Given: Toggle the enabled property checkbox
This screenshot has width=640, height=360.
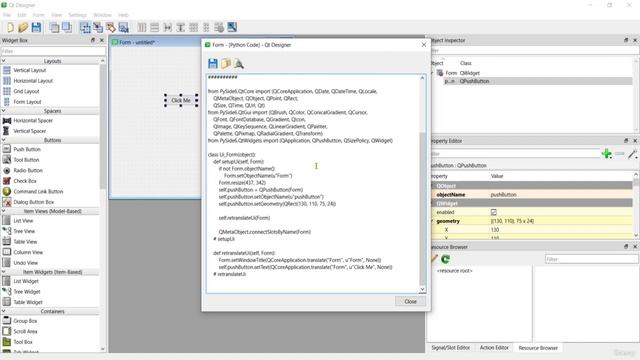Looking at the screenshot, I should click(x=493, y=212).
